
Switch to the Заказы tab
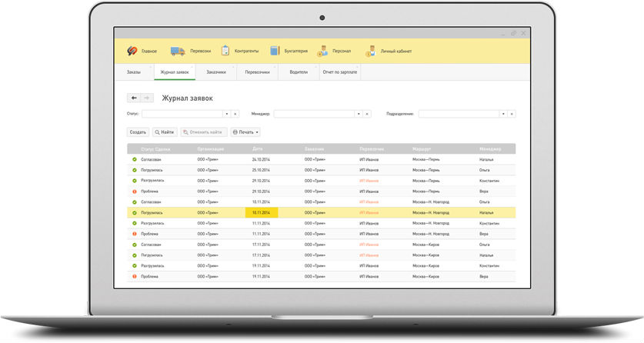click(x=133, y=72)
